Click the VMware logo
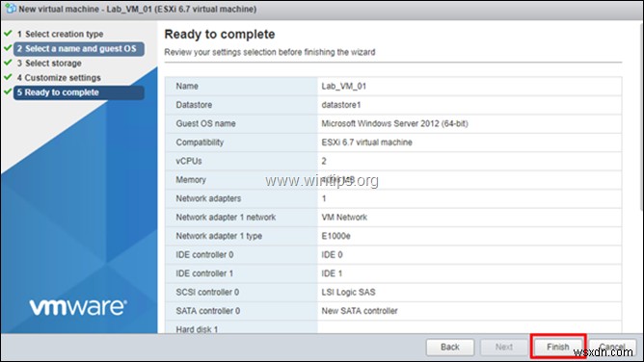Screen dimensions: 644x362 tap(78, 307)
